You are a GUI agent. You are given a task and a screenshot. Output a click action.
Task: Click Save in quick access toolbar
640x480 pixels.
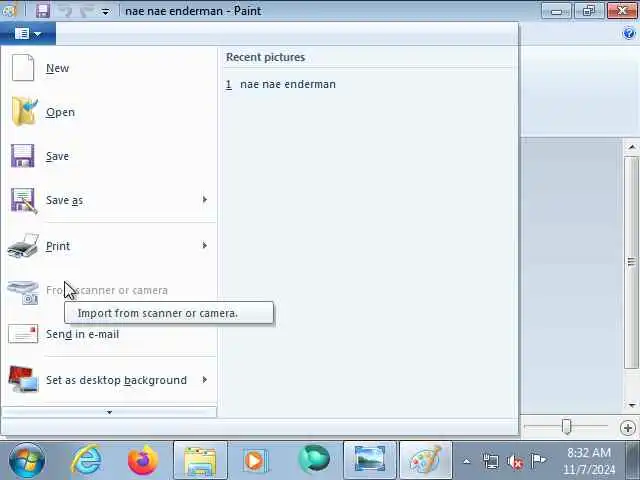[x=42, y=11]
